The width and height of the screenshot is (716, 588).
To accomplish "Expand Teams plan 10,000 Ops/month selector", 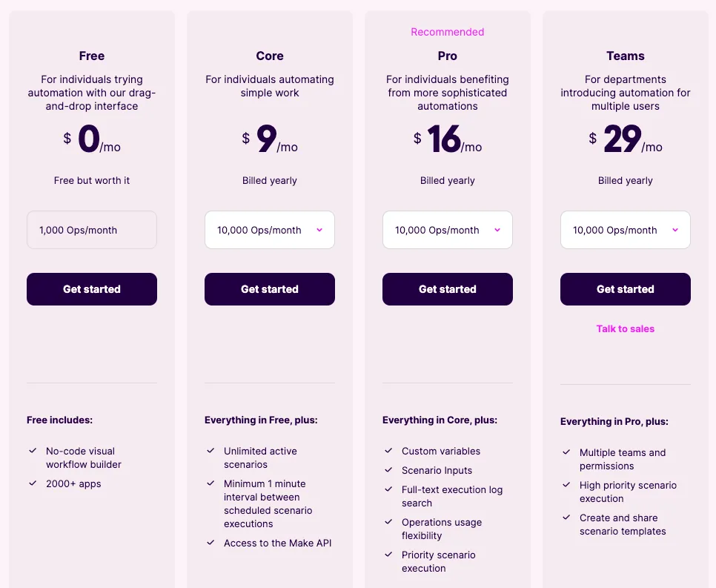I will coord(626,230).
